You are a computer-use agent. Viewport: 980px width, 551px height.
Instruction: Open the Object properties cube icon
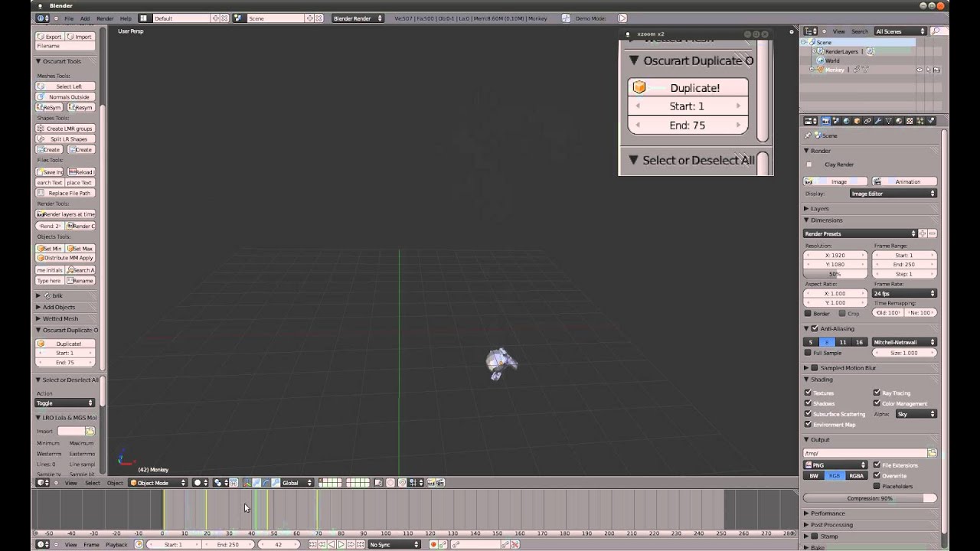(857, 121)
